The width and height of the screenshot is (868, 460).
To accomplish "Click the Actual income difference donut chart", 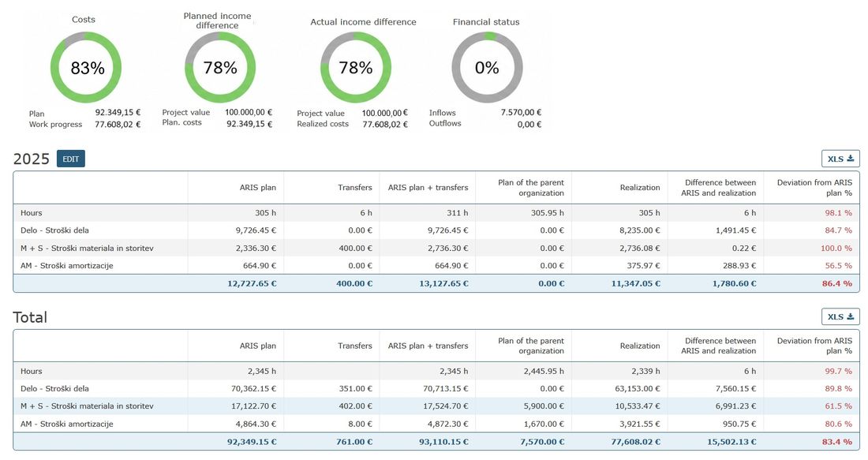I will pyautogui.click(x=355, y=68).
